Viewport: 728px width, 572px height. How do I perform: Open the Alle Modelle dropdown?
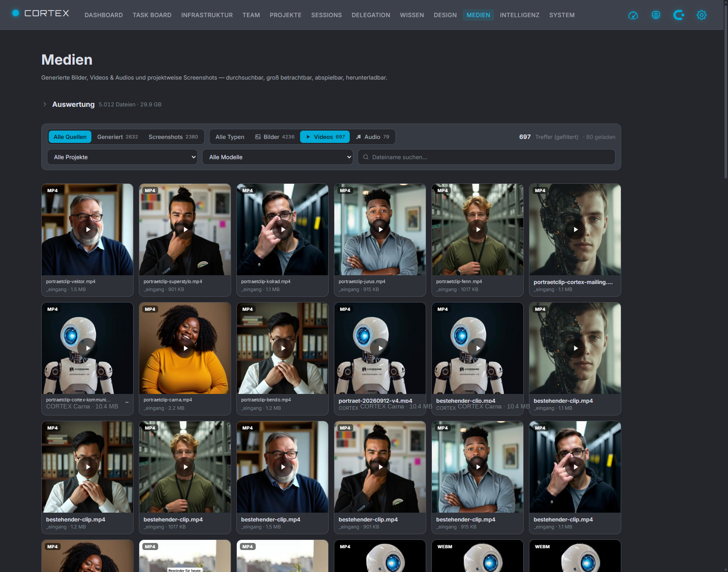[x=278, y=157]
